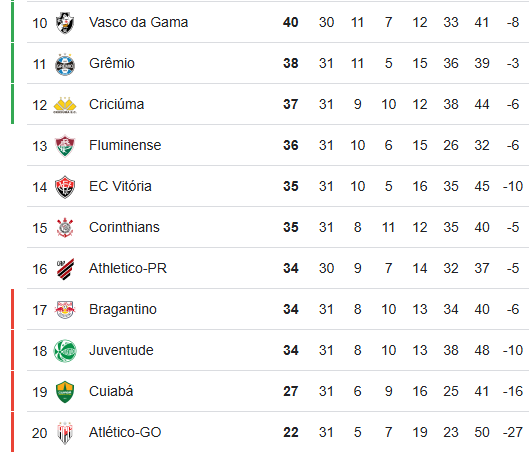
Task: Click the Grêmio club crest
Action: pyautogui.click(x=65, y=64)
